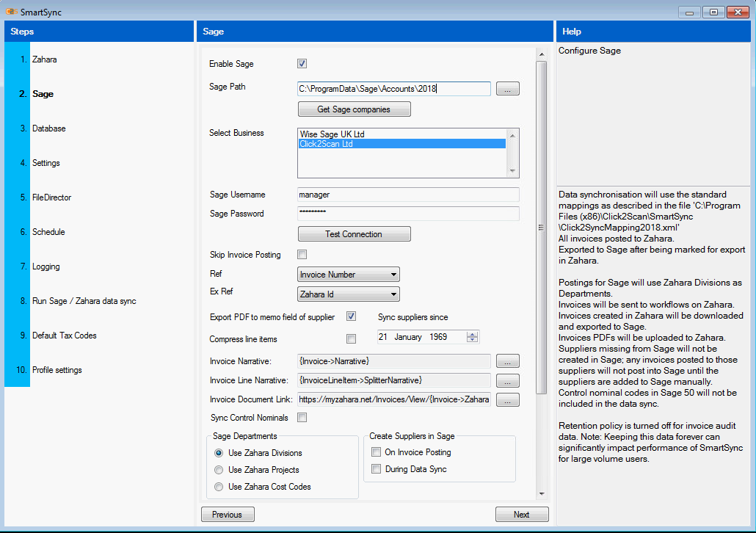The width and height of the screenshot is (756, 533).
Task: Open the Ref dropdown showing Invoice Number
Action: click(x=349, y=275)
